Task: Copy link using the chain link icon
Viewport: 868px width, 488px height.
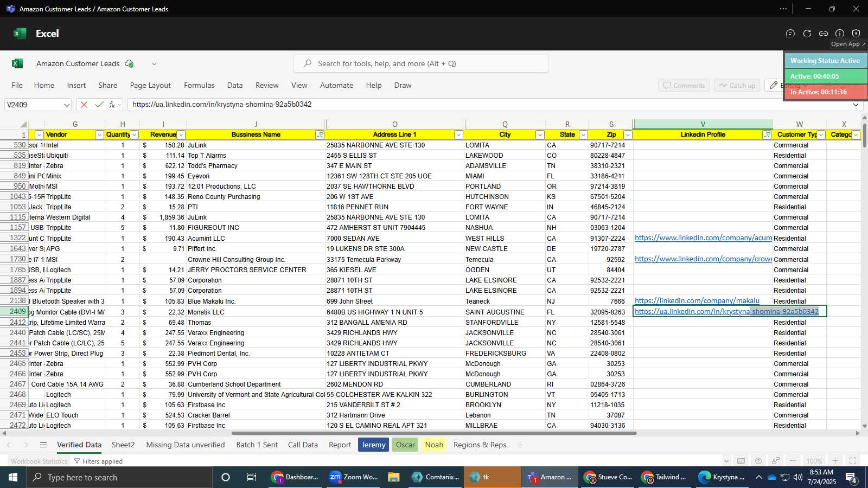Action: pyautogui.click(x=824, y=34)
